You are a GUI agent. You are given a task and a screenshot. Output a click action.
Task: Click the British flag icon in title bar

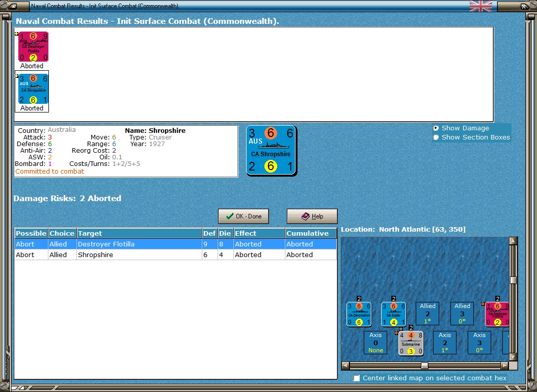pos(481,6)
